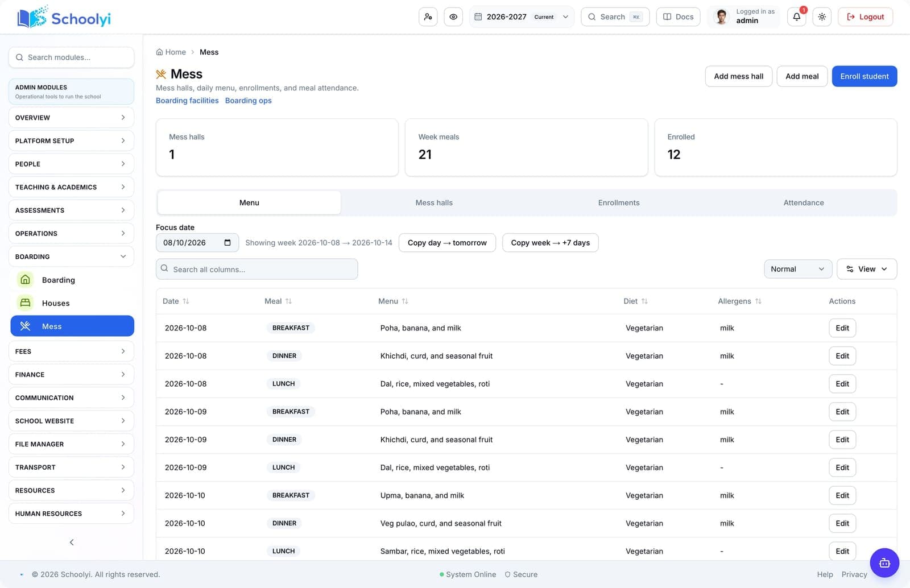Open the Normal density dropdown
This screenshot has width=910, height=588.
tap(798, 269)
